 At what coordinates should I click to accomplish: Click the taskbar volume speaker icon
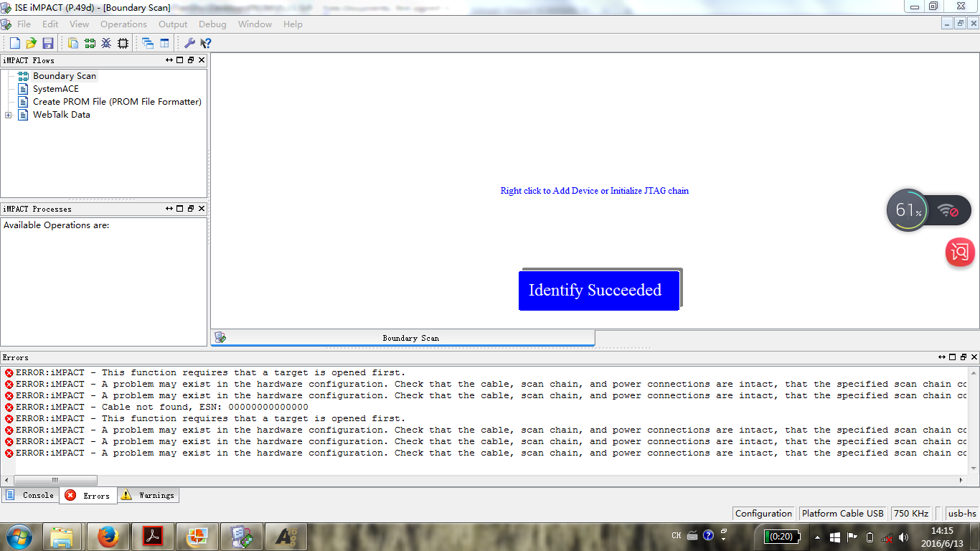(904, 537)
